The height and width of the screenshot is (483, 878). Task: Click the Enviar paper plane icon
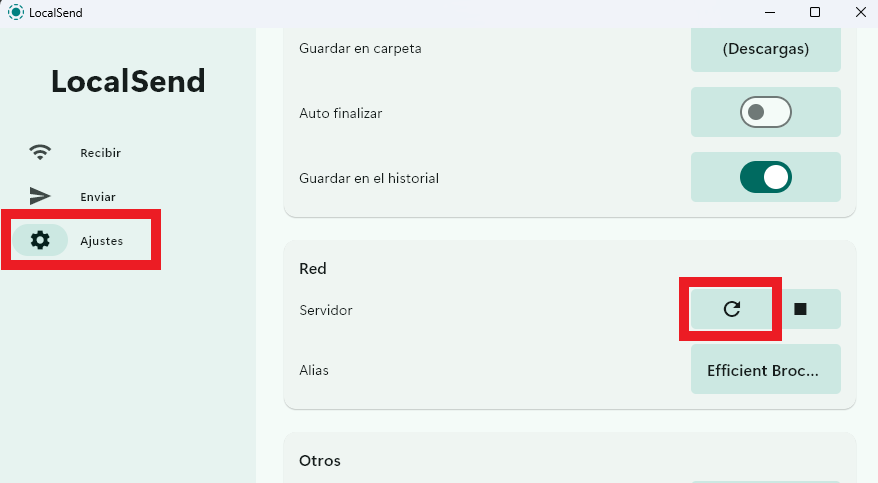pyautogui.click(x=40, y=196)
